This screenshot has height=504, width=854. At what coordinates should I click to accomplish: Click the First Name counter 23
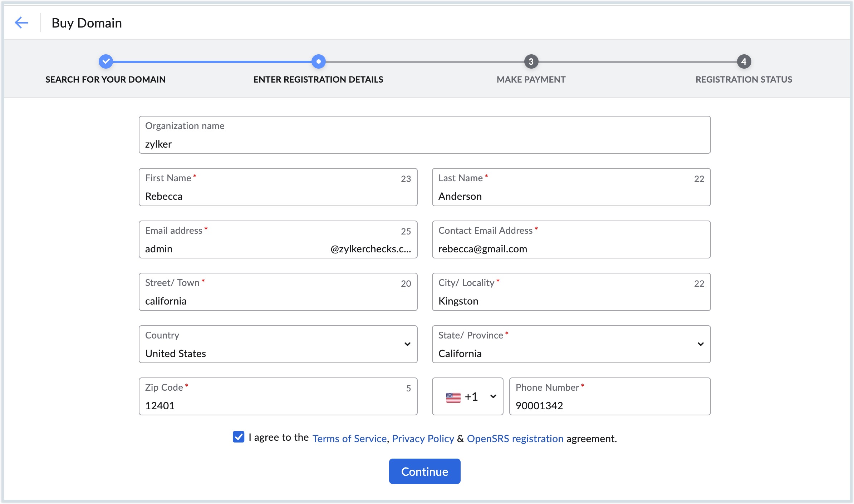pyautogui.click(x=406, y=179)
